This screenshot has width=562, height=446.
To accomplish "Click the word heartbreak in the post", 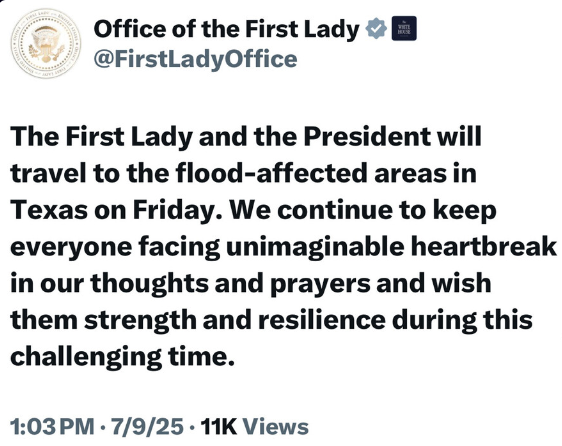I will pyautogui.click(x=484, y=246).
